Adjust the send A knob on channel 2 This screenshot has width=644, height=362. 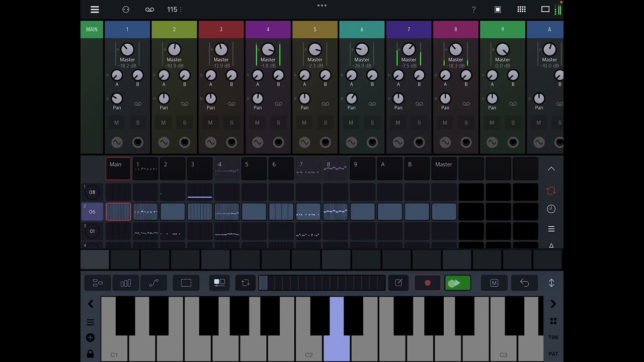tap(164, 75)
